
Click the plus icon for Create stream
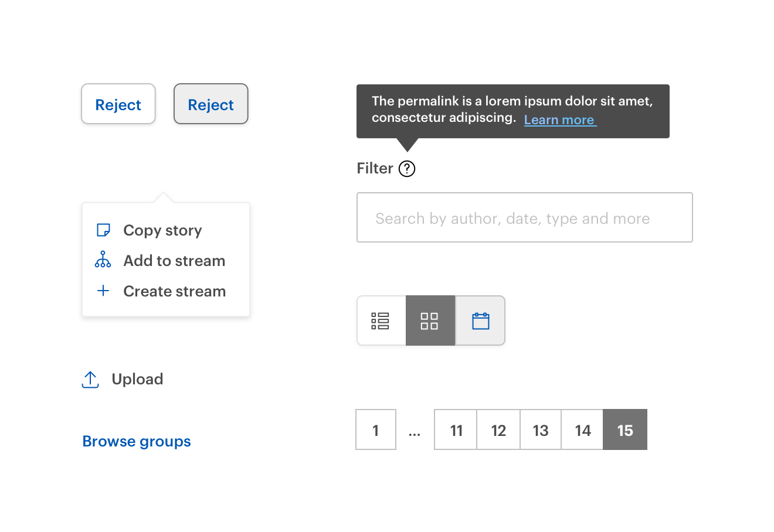[x=103, y=291]
